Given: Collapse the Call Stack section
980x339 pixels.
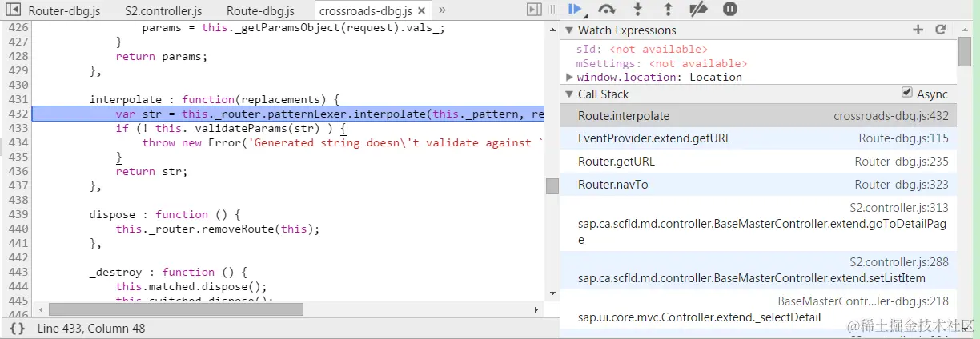Looking at the screenshot, I should click(569, 94).
